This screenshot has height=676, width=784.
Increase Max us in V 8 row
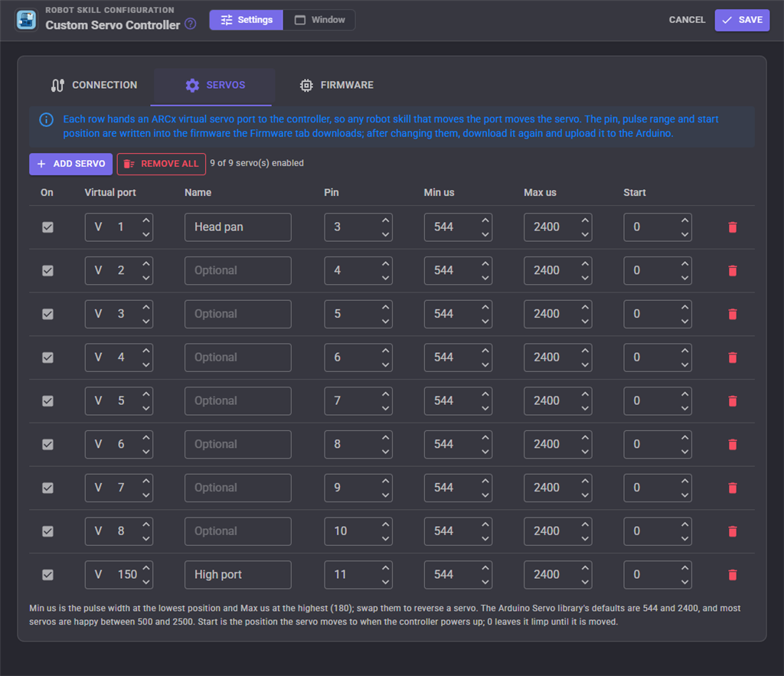(x=585, y=524)
